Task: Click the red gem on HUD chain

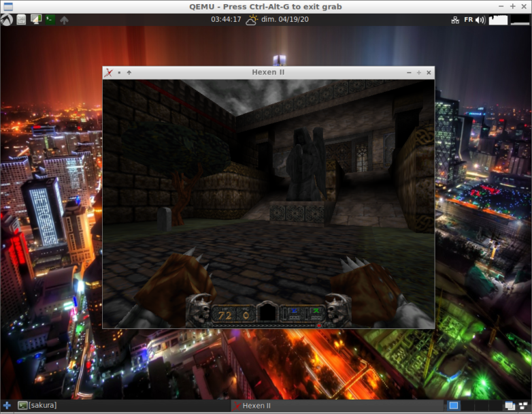Action: (319, 325)
